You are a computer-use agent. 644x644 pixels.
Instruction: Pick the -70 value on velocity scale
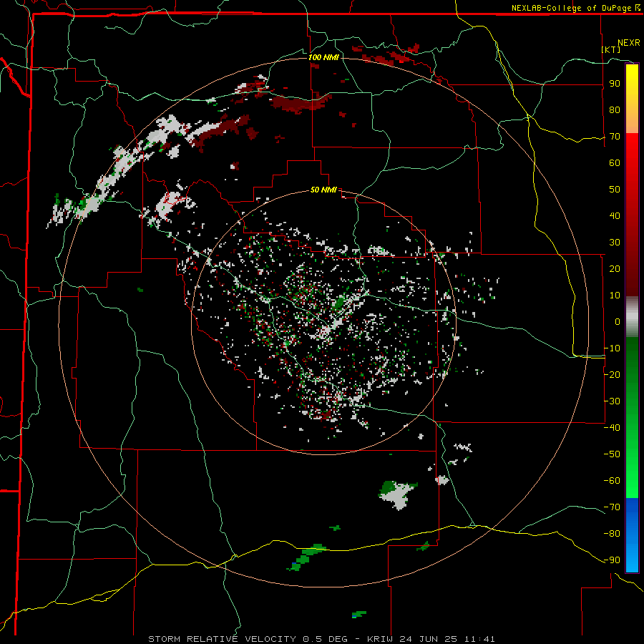612,507
